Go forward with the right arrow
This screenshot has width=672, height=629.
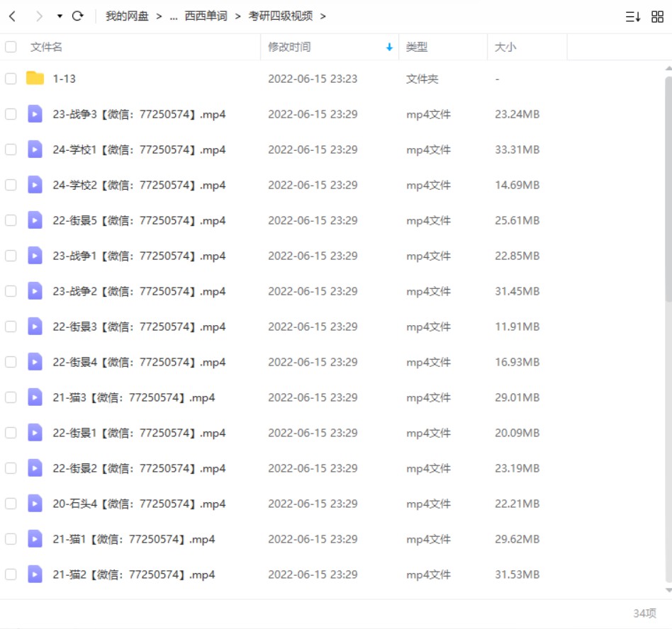pos(39,16)
